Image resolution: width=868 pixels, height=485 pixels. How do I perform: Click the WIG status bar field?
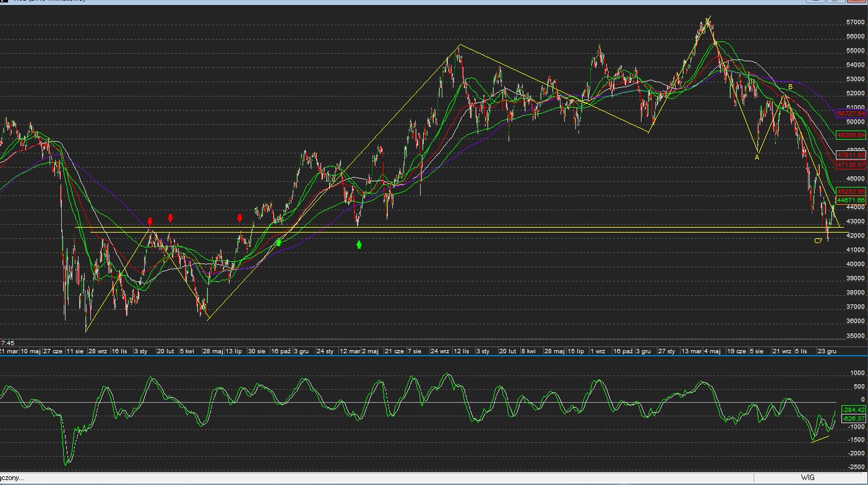(x=807, y=478)
